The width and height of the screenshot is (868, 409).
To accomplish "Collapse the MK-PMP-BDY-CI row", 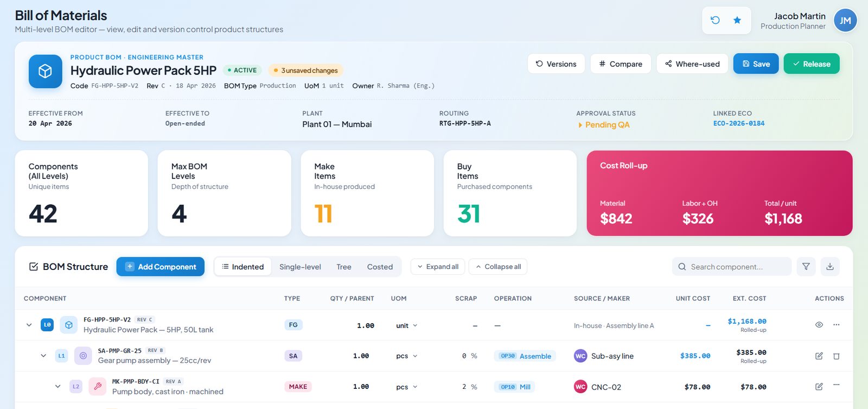I will pos(58,387).
